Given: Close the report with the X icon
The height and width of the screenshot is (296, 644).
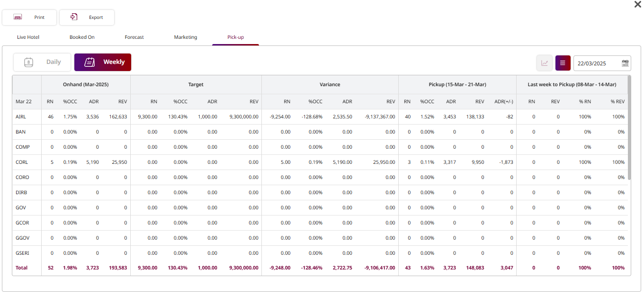Looking at the screenshot, I should [637, 4].
